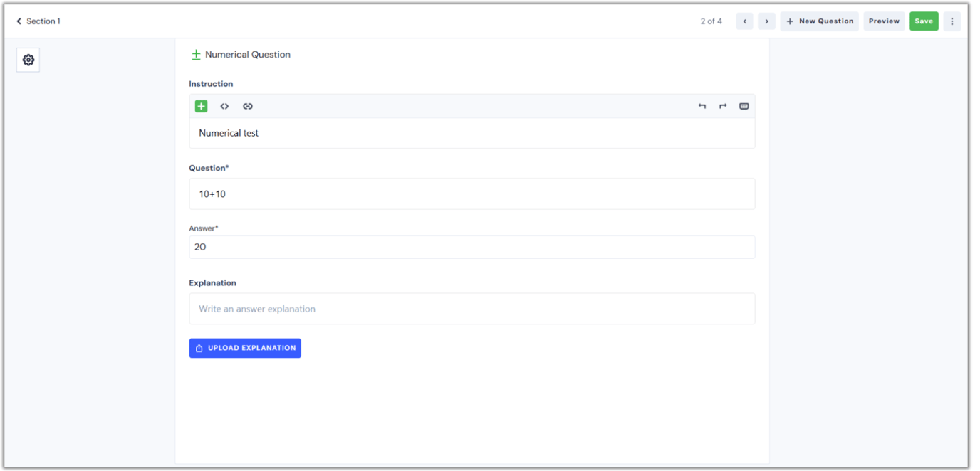This screenshot has width=980, height=471.
Task: Open the gear settings panel
Action: click(28, 60)
